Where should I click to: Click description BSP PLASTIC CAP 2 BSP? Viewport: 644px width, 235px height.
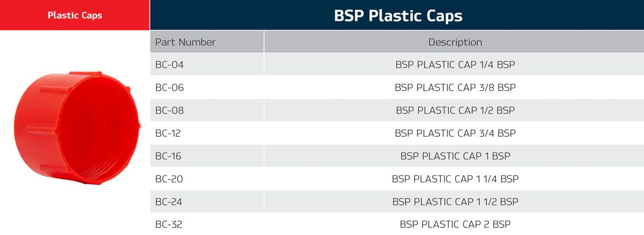pos(455,224)
